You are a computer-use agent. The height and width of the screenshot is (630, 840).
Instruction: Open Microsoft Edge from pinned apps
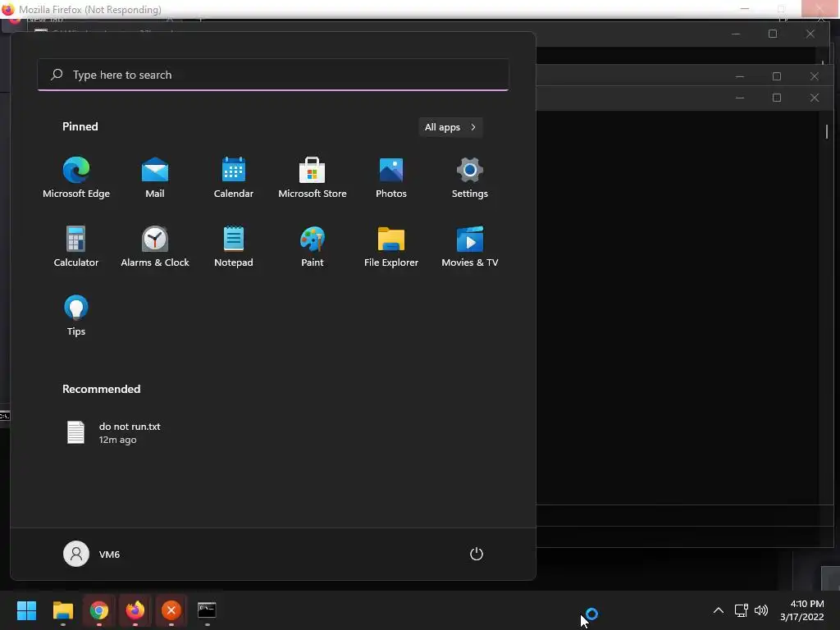coord(76,178)
